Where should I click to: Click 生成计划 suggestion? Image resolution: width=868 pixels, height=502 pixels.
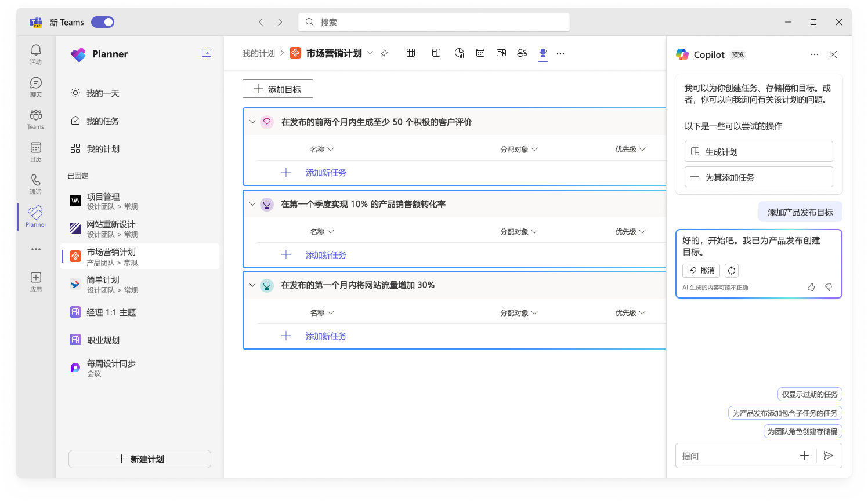pyautogui.click(x=759, y=151)
